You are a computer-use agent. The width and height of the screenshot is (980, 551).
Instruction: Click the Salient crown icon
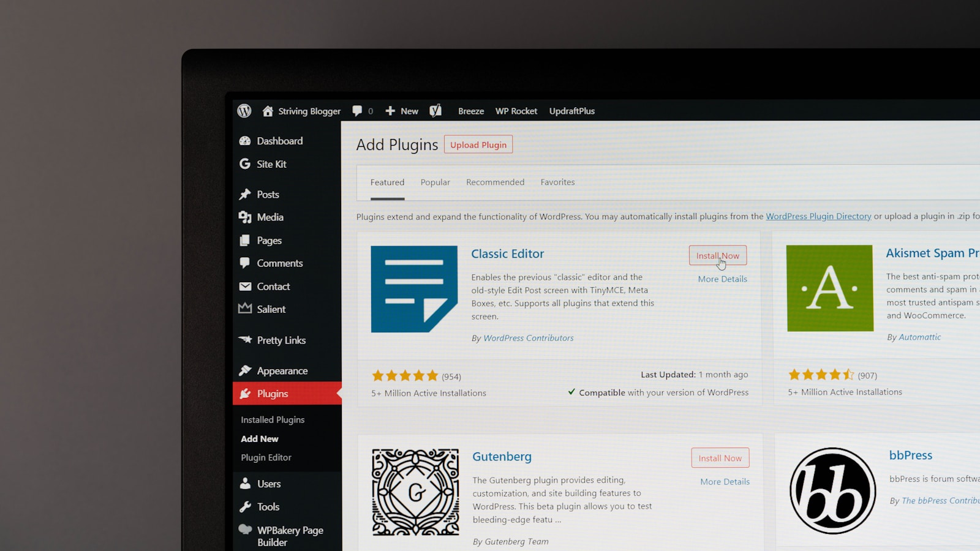[x=245, y=308]
